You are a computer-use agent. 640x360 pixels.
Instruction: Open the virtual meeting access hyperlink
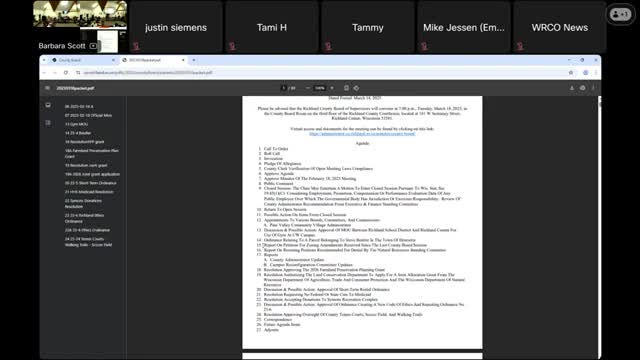[x=362, y=134]
